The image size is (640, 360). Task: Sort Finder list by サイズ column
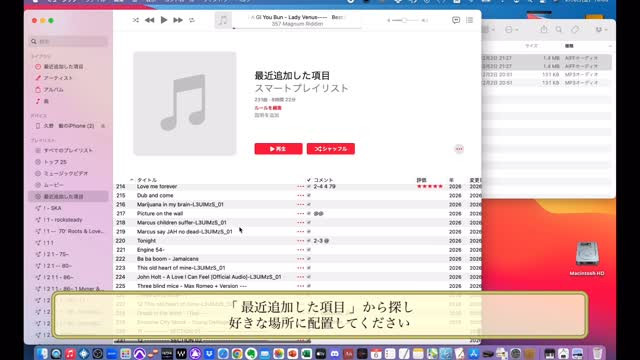click(531, 46)
